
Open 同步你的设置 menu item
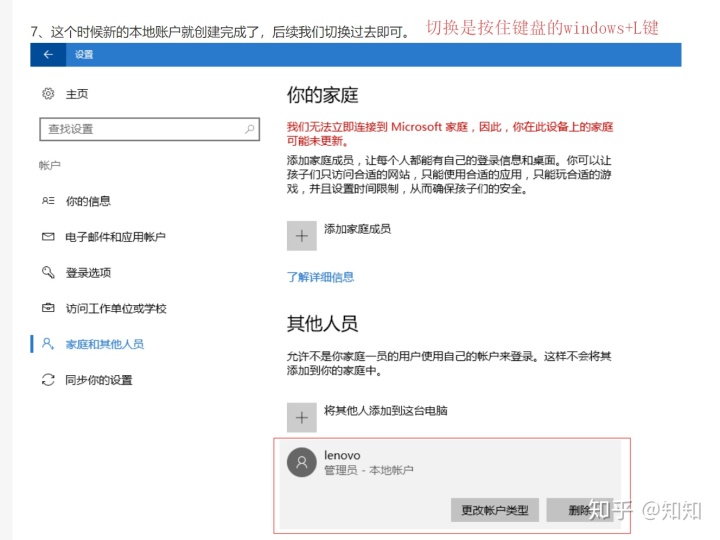99,380
